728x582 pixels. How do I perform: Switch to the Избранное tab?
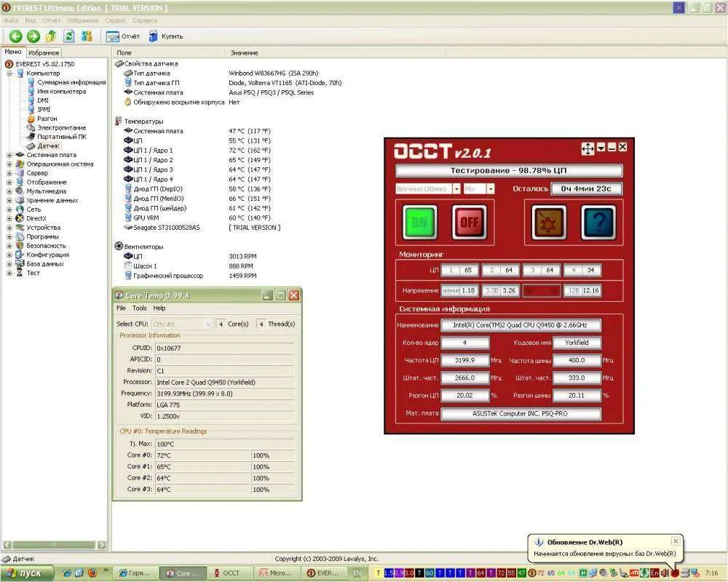(x=44, y=53)
